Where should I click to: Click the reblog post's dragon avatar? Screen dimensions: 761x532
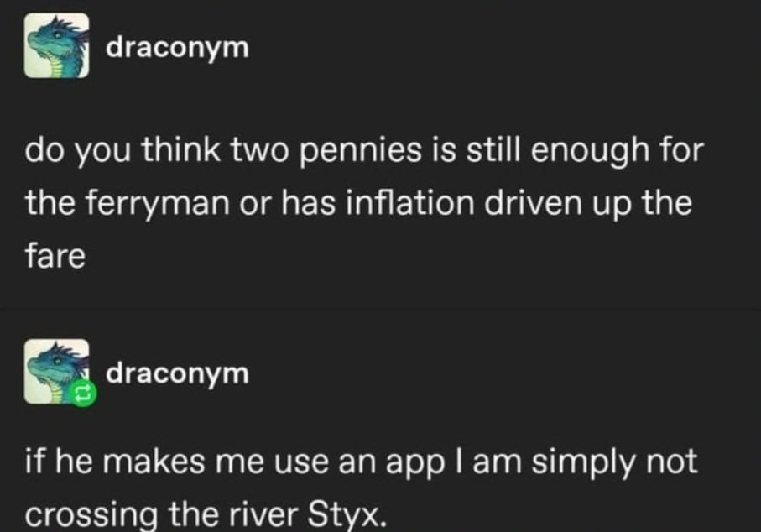pos(56,369)
